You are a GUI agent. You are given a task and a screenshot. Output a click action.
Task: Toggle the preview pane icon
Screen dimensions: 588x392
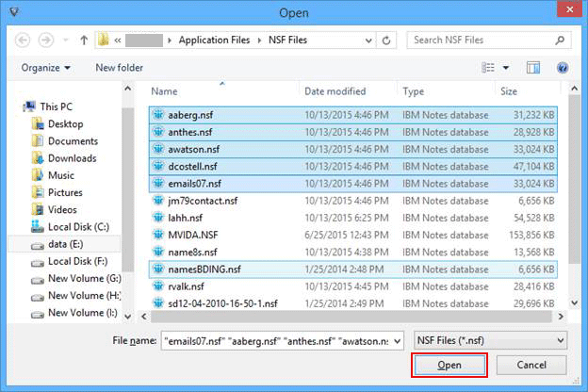pos(533,68)
